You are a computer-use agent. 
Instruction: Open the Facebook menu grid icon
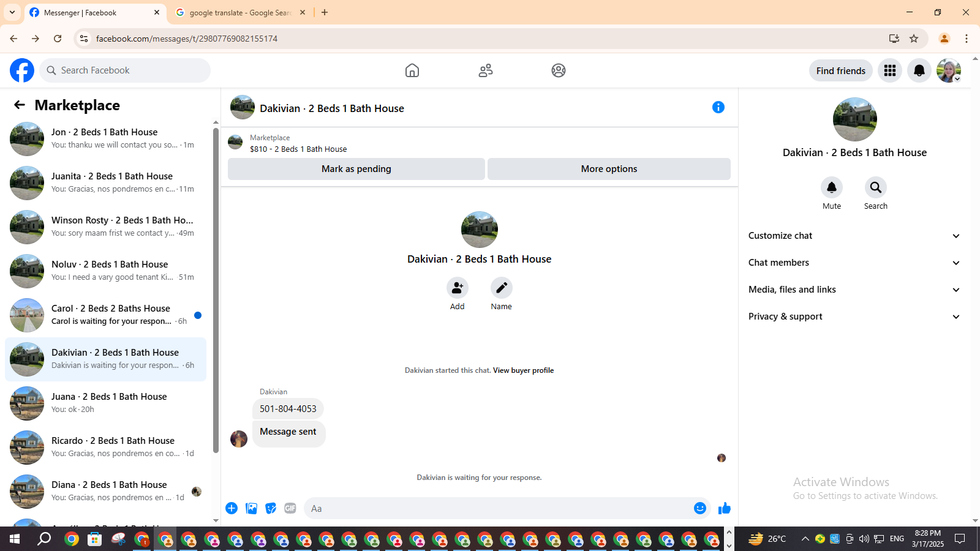(890, 70)
